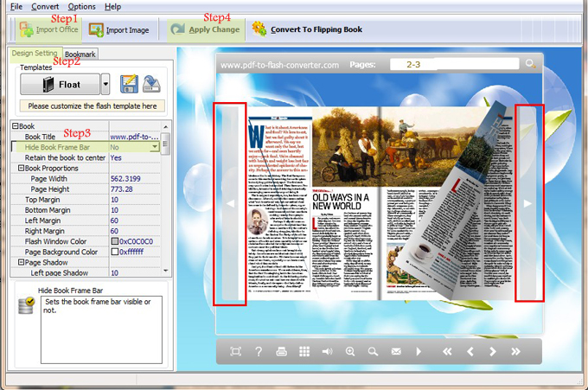Select the Bottom Margin property row
The height and width of the screenshot is (390, 588).
(x=86, y=210)
